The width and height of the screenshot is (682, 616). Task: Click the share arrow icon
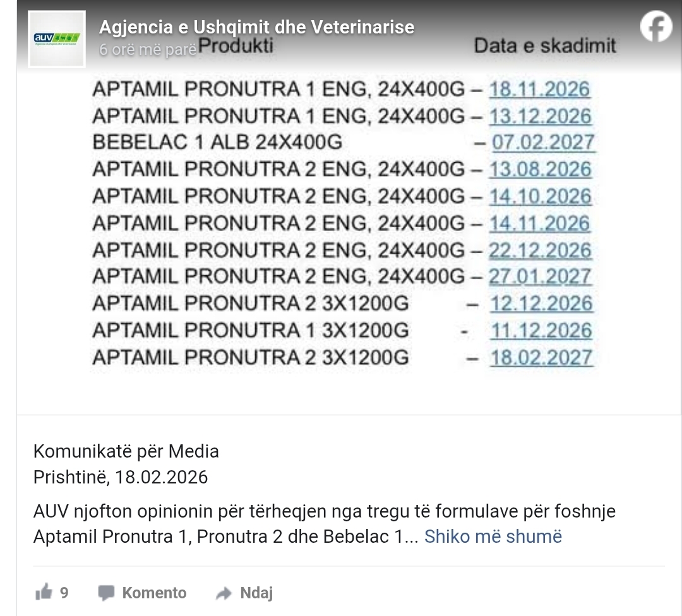point(224,593)
